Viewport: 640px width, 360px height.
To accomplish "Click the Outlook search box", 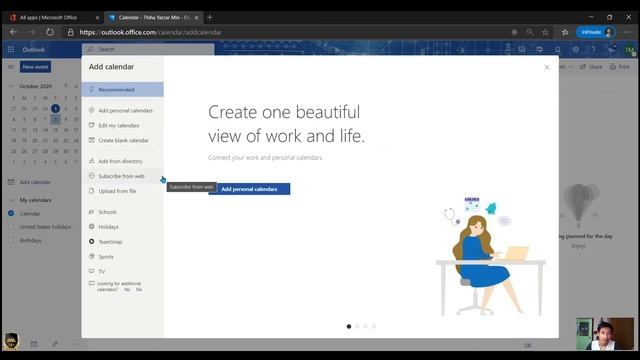I will (148, 49).
